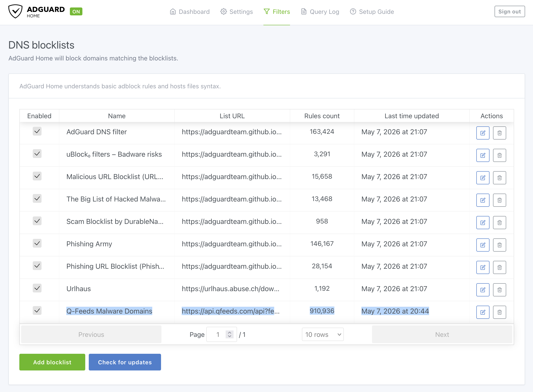Click the page number stepper arrows
Viewport: 533px width, 392px height.
click(229, 334)
